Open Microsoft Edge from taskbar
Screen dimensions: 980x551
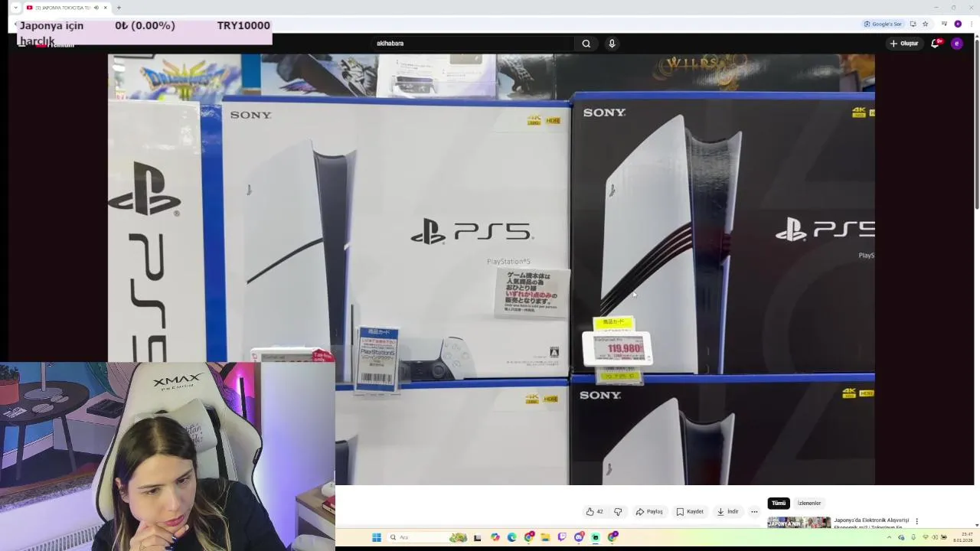[x=511, y=537]
